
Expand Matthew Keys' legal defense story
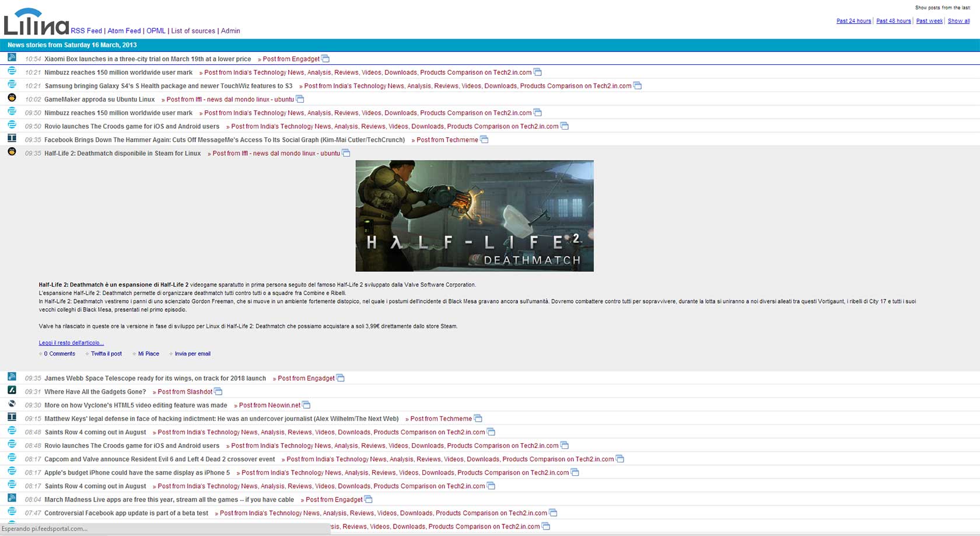222,419
